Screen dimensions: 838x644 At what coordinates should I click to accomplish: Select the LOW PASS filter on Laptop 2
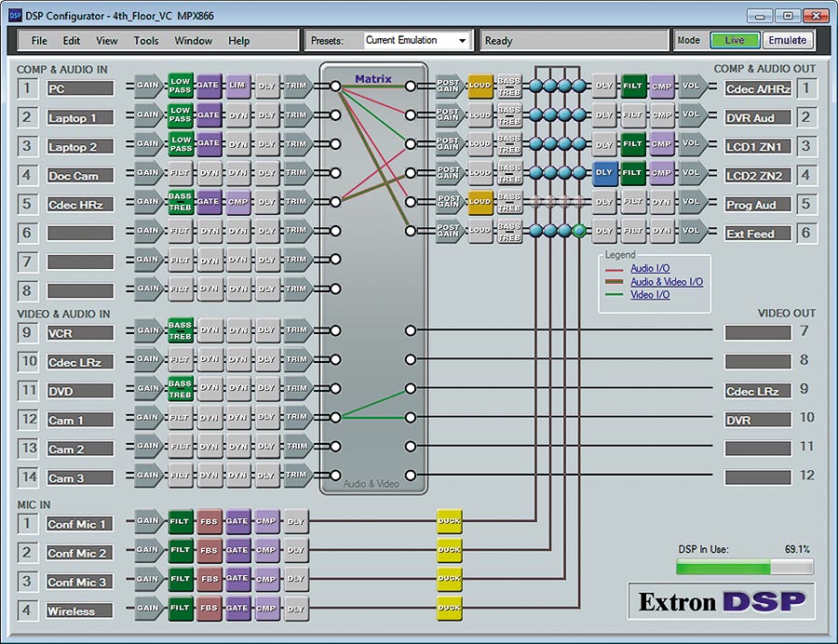tap(179, 146)
